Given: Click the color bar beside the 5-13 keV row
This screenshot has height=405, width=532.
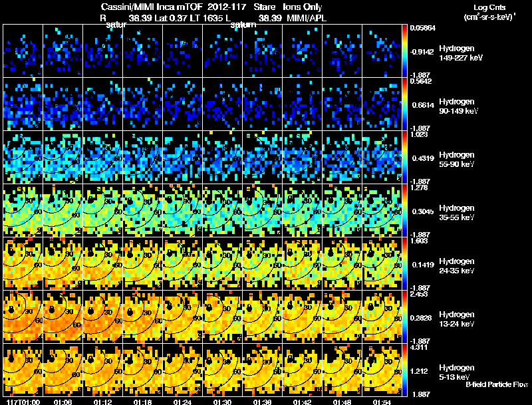Looking at the screenshot, I should click(404, 370).
